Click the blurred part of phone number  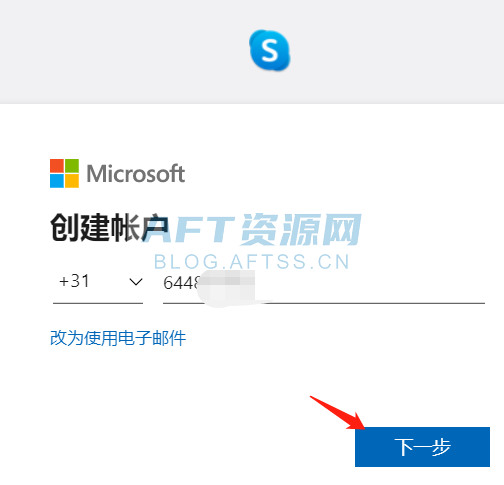click(x=228, y=287)
